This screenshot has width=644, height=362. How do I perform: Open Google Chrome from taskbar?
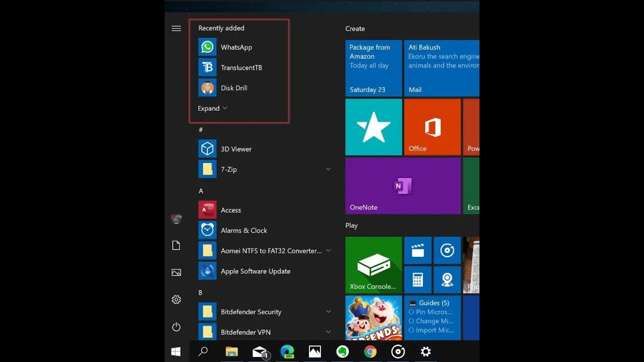pos(370,352)
